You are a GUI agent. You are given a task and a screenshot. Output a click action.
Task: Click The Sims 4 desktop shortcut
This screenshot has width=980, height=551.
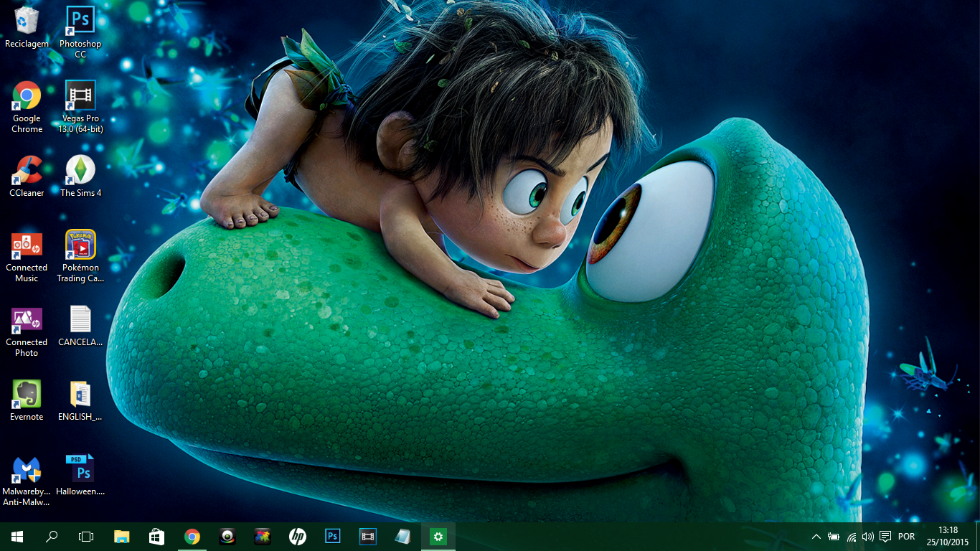click(x=80, y=170)
